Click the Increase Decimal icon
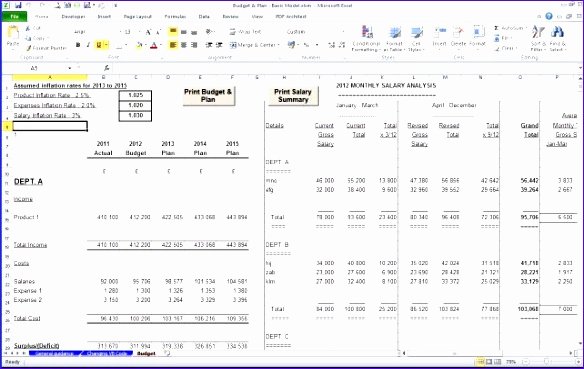 [x=331, y=45]
